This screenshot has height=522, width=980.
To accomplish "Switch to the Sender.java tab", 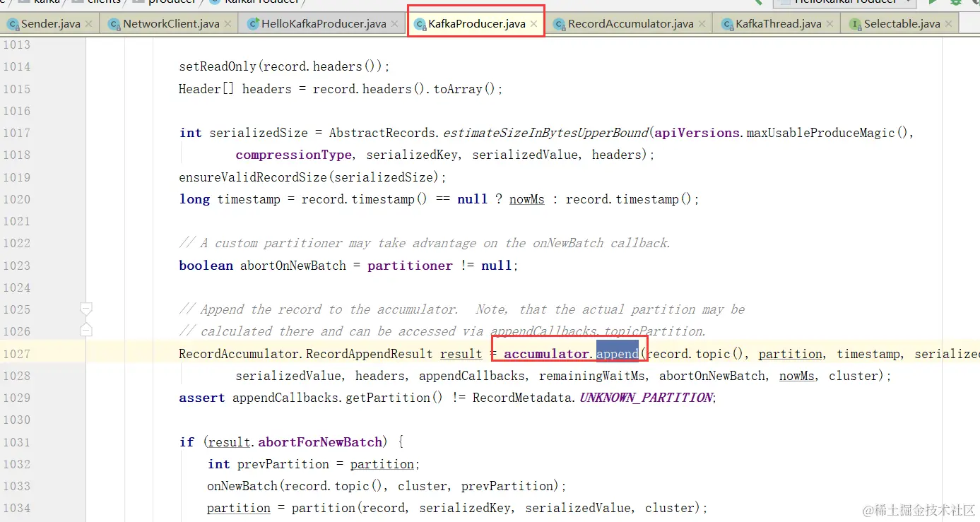I will 50,23.
